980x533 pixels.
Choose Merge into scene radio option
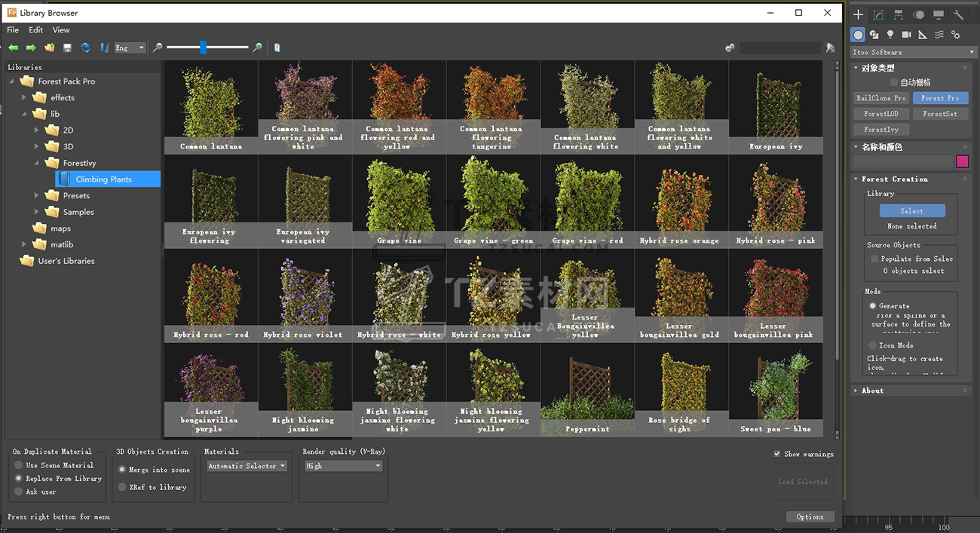tap(122, 470)
